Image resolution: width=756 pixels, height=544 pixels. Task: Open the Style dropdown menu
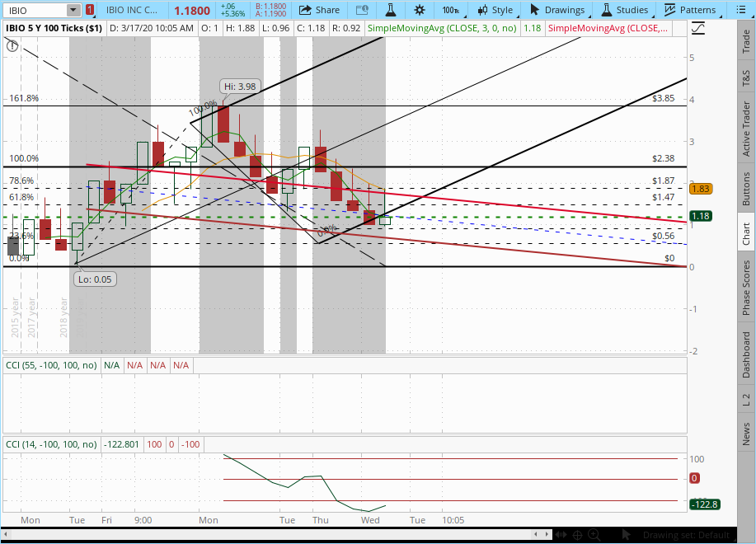coord(495,10)
